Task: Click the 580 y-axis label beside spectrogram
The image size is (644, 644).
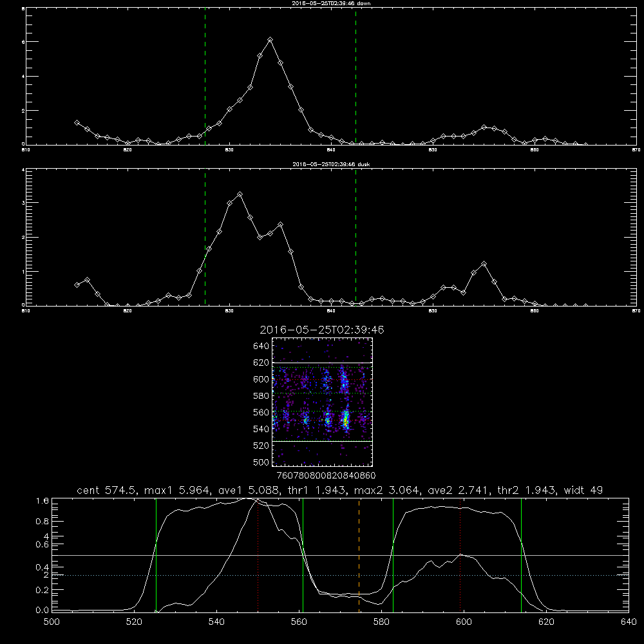Action: click(x=261, y=396)
